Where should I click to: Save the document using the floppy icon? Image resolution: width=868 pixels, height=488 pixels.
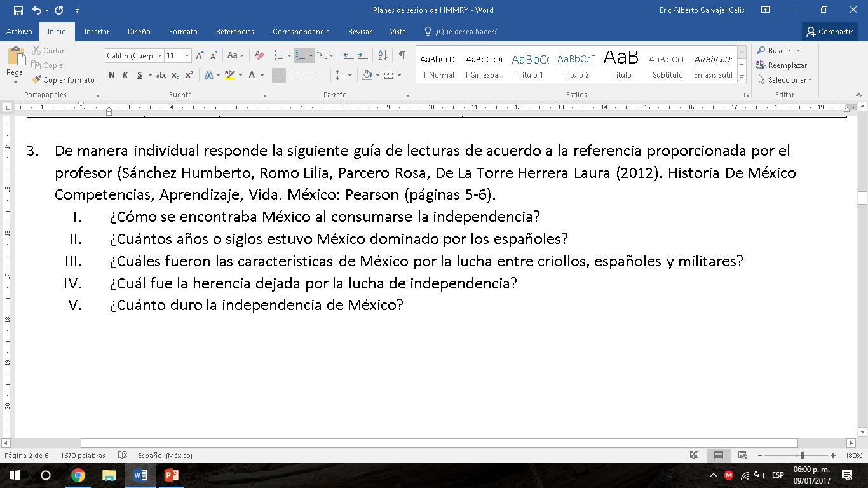[18, 10]
